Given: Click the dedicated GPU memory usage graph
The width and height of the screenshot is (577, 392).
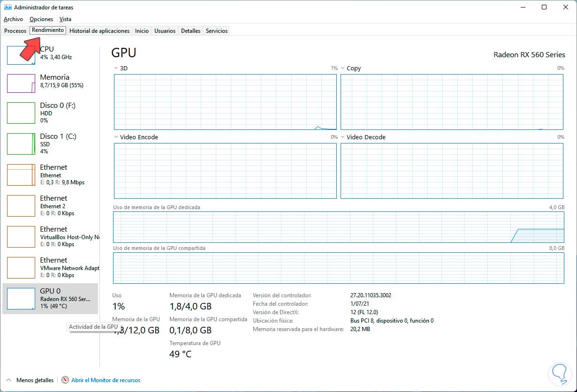Looking at the screenshot, I should point(338,227).
